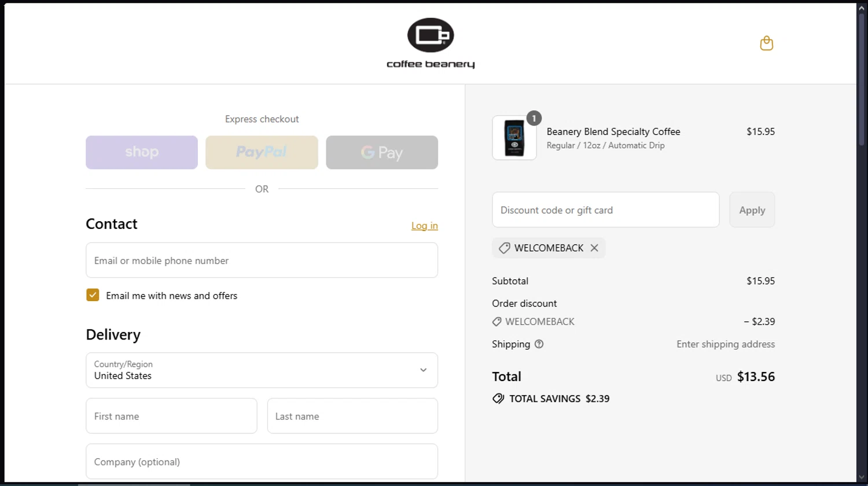Click the Coffee Beanery logo

[431, 43]
